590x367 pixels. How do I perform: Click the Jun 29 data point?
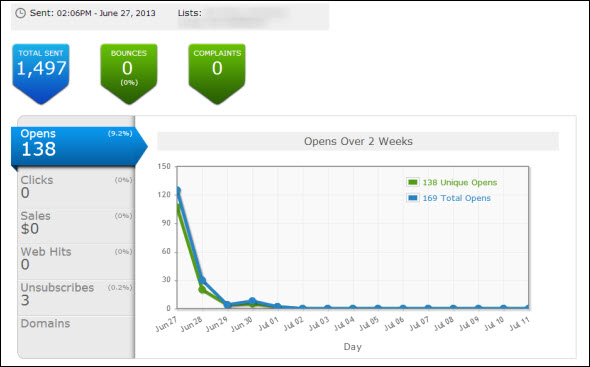(x=227, y=305)
